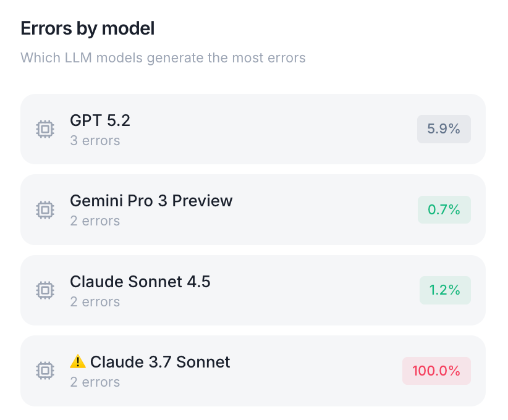Select the Claude Sonnet 4.5 model name
Image resolution: width=508 pixels, height=420 pixels.
[x=140, y=282]
